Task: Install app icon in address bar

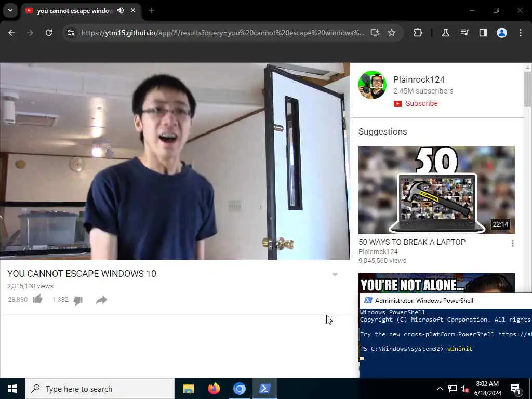Action: (x=375, y=33)
